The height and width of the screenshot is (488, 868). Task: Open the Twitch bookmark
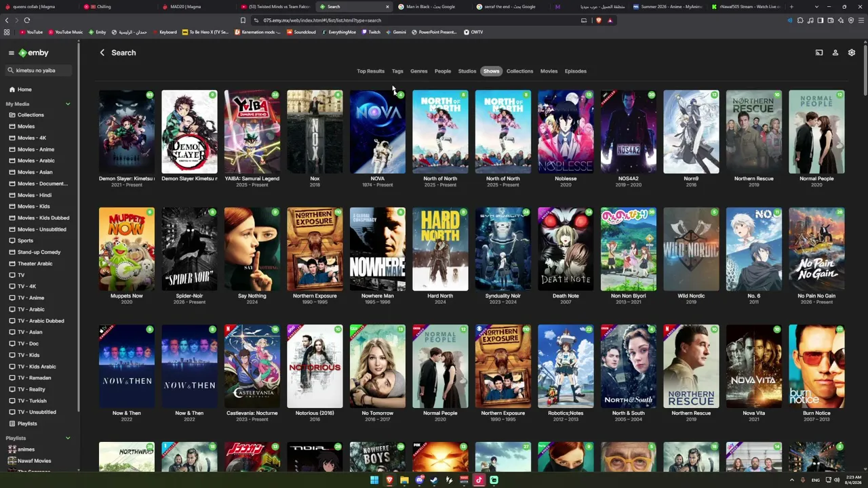pyautogui.click(x=371, y=32)
